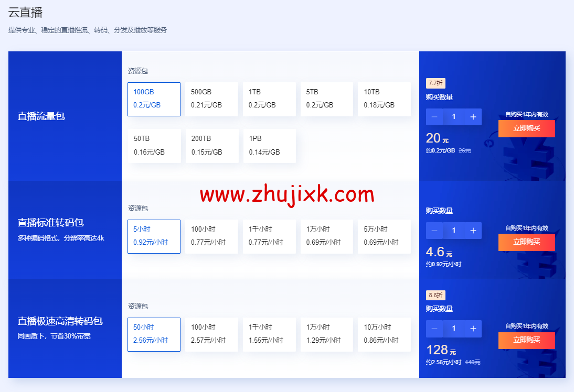Choose the 500GB traffic package option
This screenshot has width=574, height=392.
coord(211,99)
